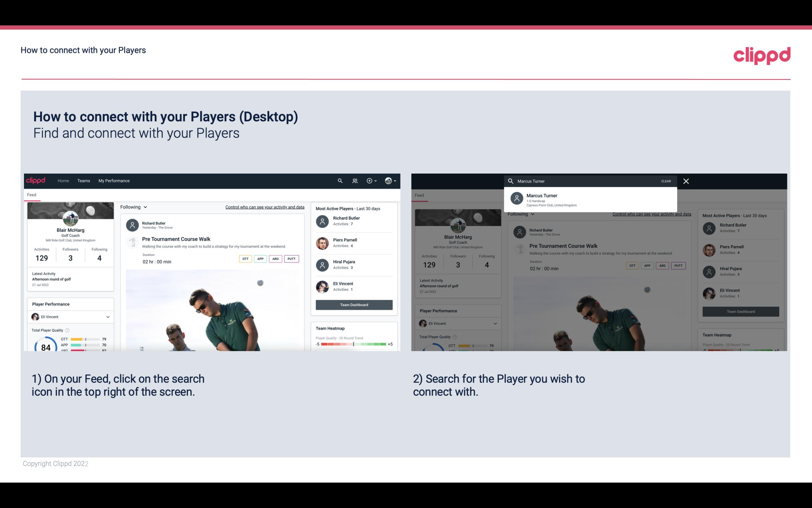812x508 pixels.
Task: Drag the Team Heatmap round trend slider
Action: [x=353, y=345]
